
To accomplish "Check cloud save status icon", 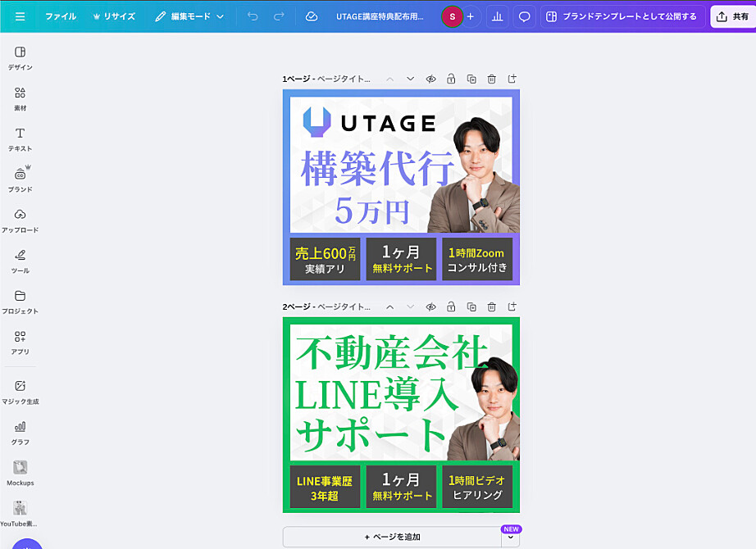I will click(312, 16).
